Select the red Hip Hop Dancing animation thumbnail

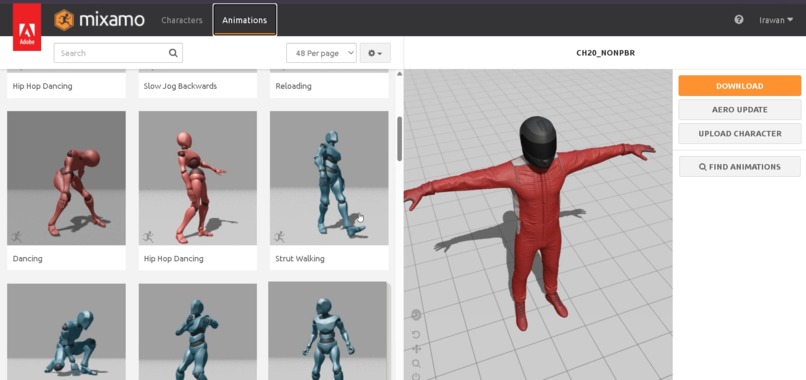pos(198,178)
